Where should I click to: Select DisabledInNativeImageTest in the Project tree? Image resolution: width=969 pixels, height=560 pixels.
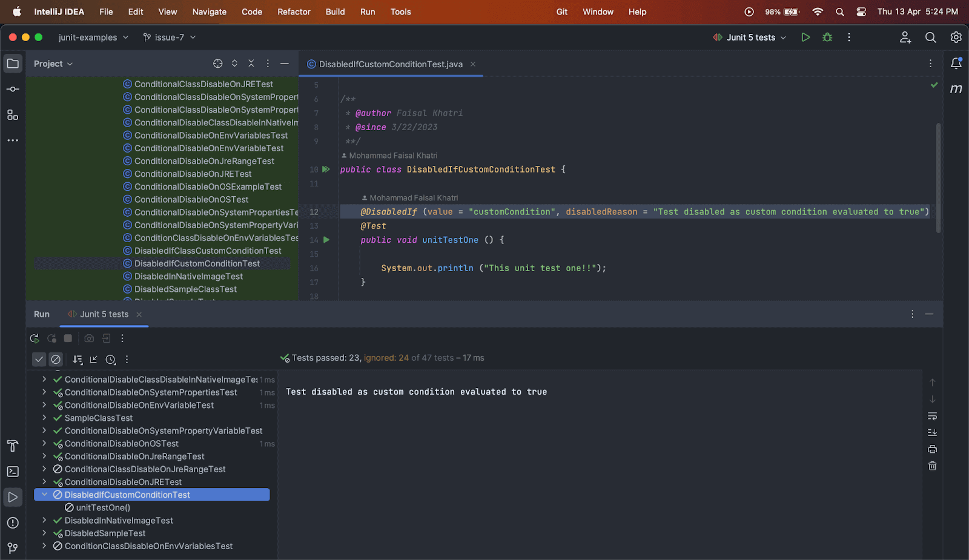[188, 277]
